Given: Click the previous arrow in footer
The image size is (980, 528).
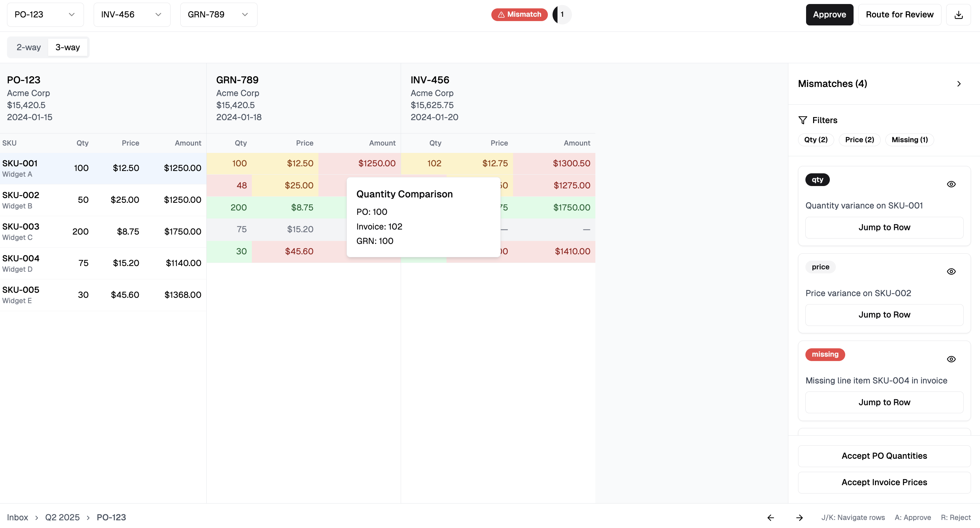Looking at the screenshot, I should point(771,517).
